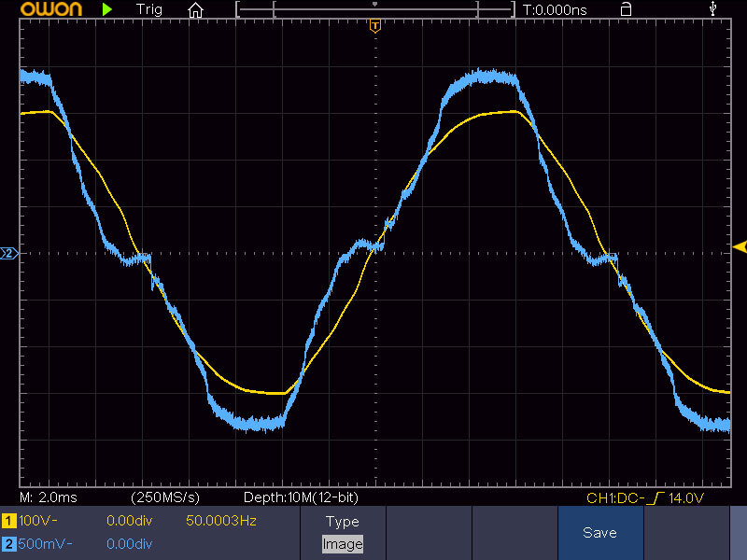747x560 pixels.
Task: Open the Type menu option
Action: (342, 522)
